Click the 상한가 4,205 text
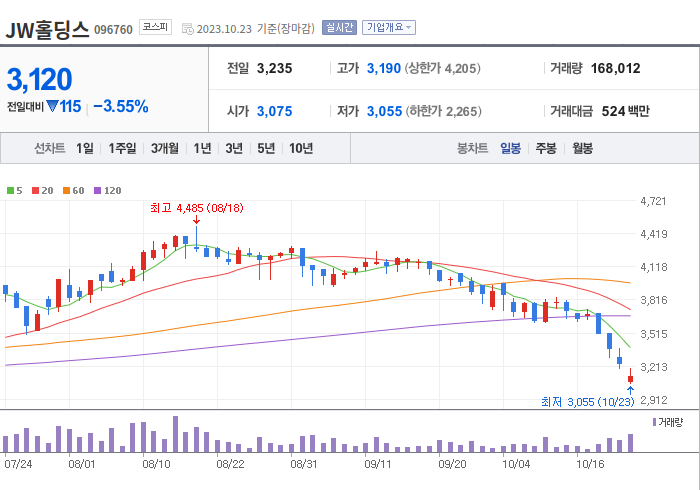The image size is (700, 490). click(443, 68)
